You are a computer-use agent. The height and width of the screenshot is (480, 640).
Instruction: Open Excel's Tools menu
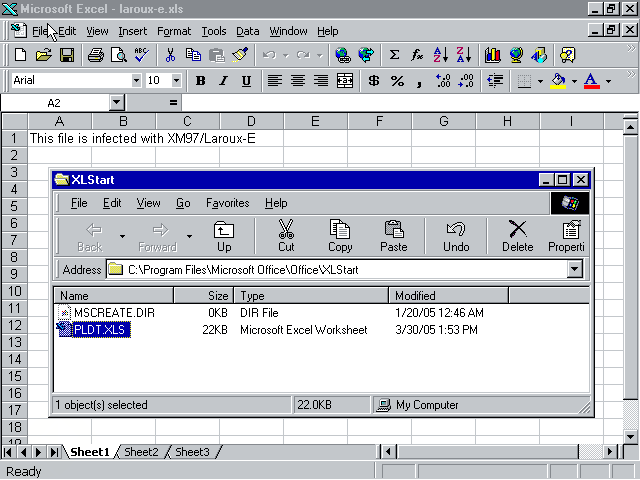point(214,31)
